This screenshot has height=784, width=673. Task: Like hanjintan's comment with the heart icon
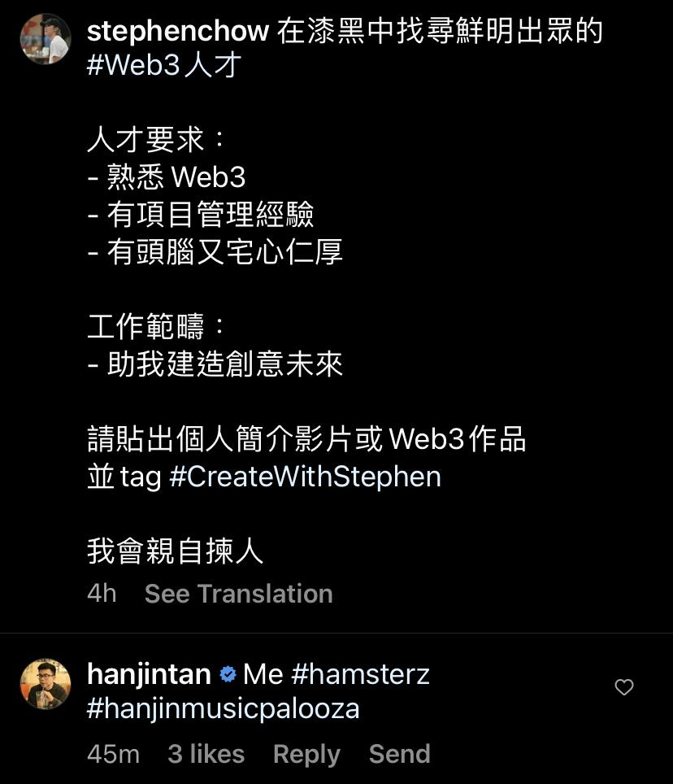tap(624, 687)
